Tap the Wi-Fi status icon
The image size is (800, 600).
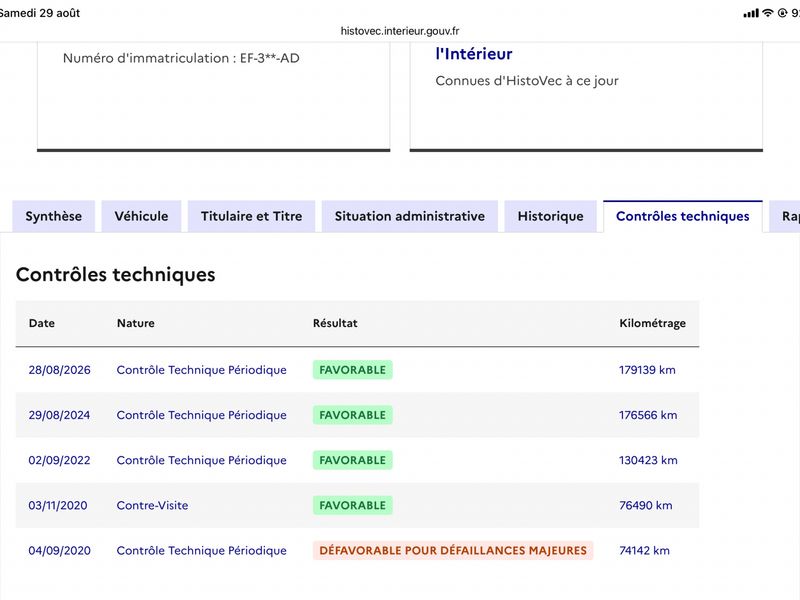pyautogui.click(x=767, y=13)
